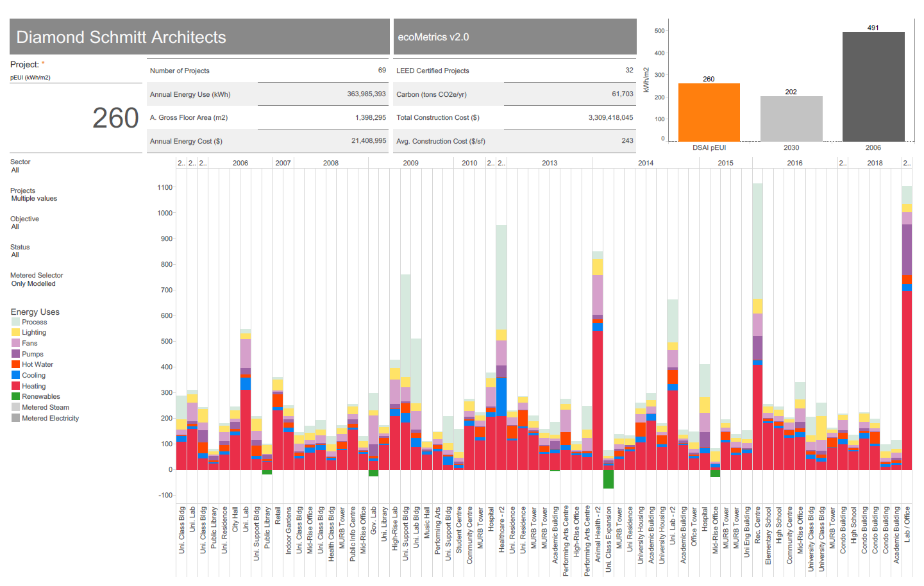
Task: Click the 2006 year column header
Action: (240, 163)
